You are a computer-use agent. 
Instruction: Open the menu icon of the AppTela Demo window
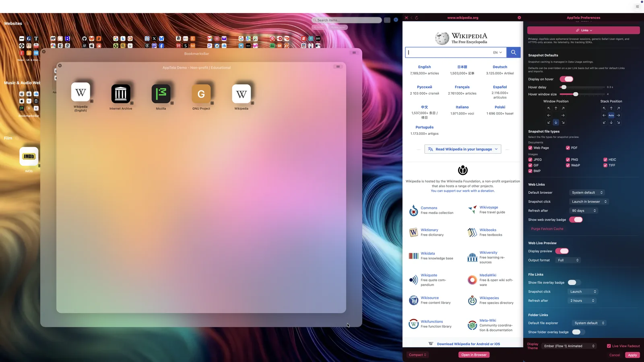pyautogui.click(x=338, y=67)
